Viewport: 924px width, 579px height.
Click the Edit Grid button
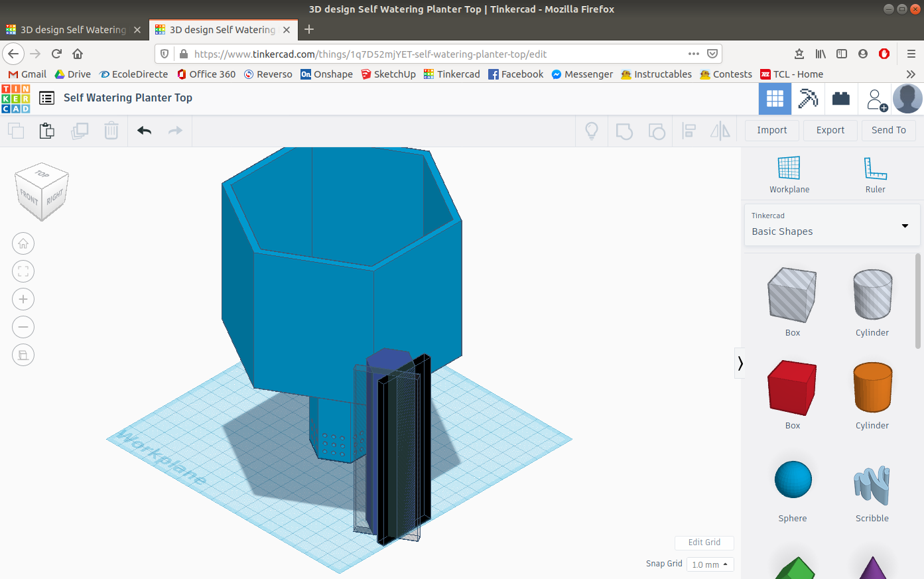[x=704, y=543]
